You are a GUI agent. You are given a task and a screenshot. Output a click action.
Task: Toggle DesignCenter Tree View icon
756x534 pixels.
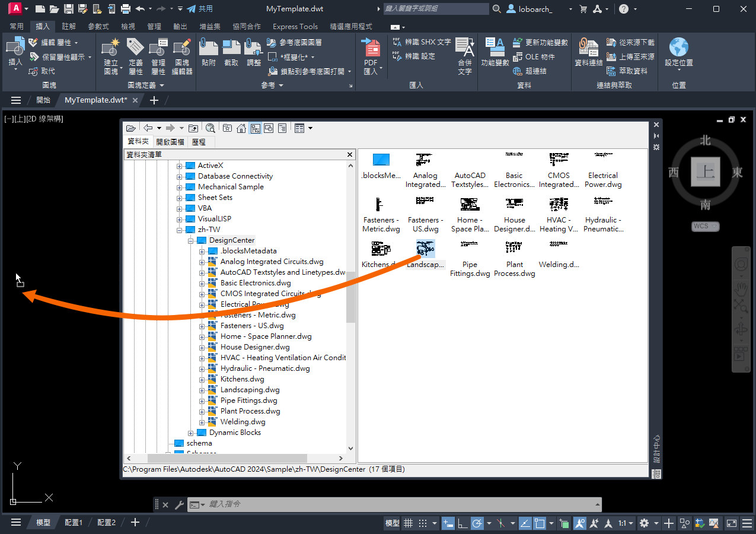(255, 128)
